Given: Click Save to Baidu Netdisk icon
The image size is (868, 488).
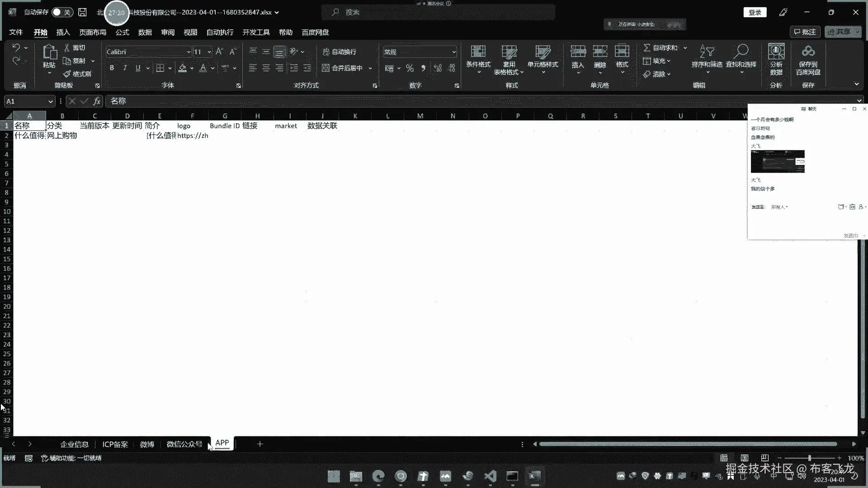Looking at the screenshot, I should [808, 52].
